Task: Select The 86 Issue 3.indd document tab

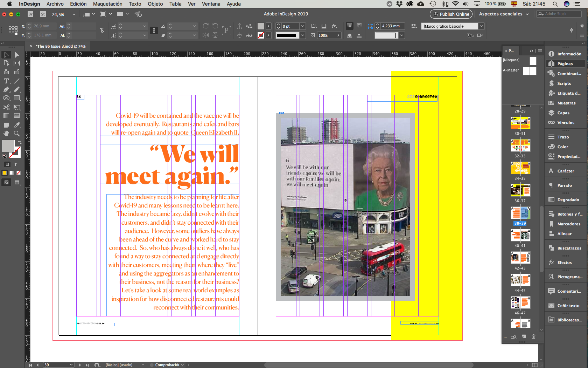Action: (x=61, y=46)
